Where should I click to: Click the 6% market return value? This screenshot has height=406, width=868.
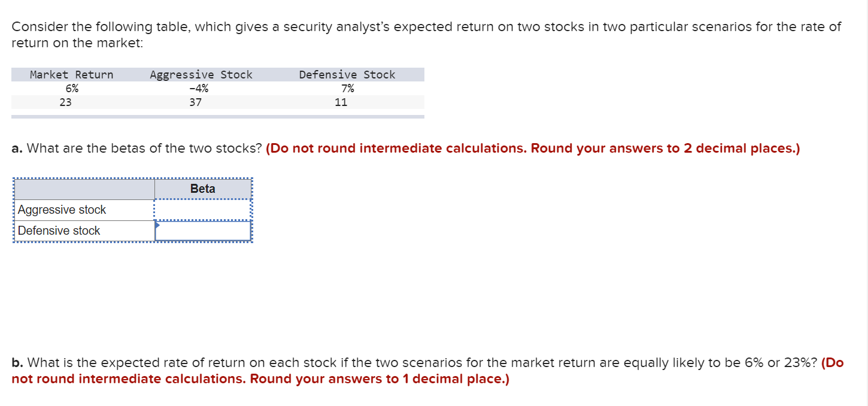(72, 88)
